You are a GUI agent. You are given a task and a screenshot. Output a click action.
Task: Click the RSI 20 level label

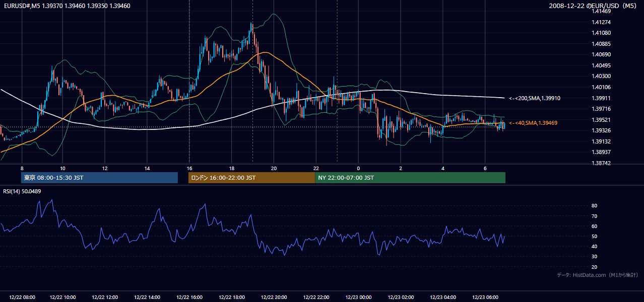pyautogui.click(x=595, y=267)
